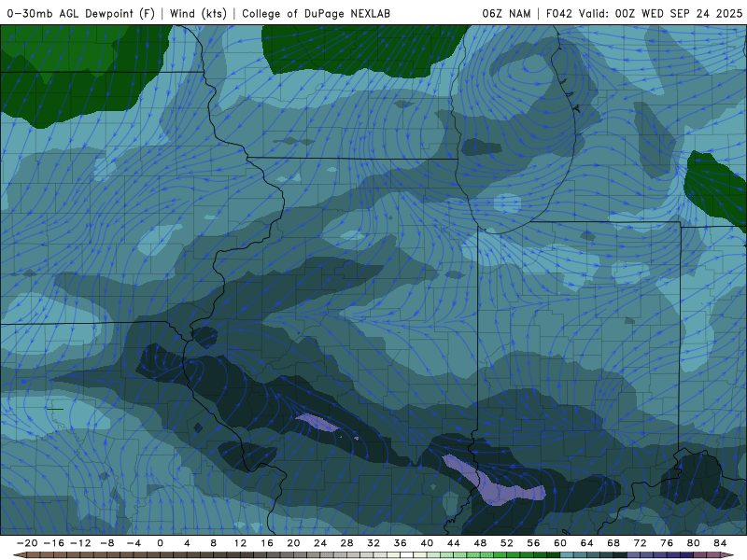747x560 pixels.
Task: Click the 84 value on the color scale
Action: point(720,543)
